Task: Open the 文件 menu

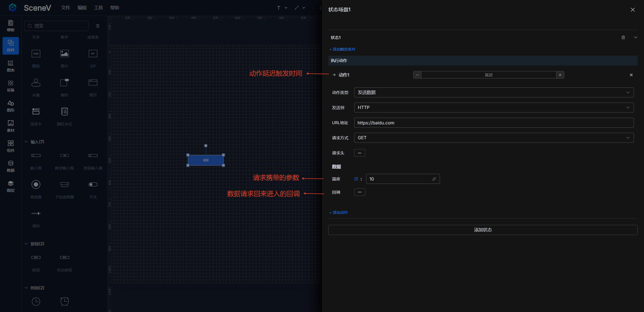Action: point(65,8)
